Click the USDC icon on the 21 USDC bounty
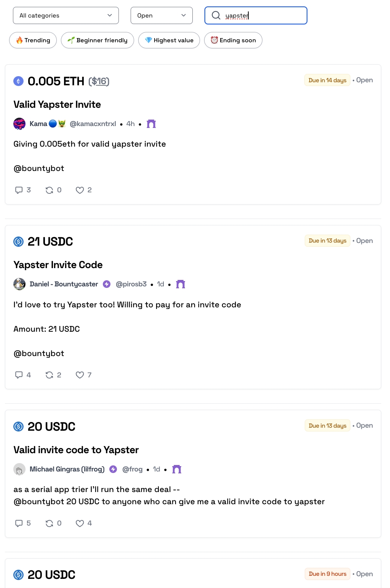The height and width of the screenshot is (588, 390). click(19, 241)
